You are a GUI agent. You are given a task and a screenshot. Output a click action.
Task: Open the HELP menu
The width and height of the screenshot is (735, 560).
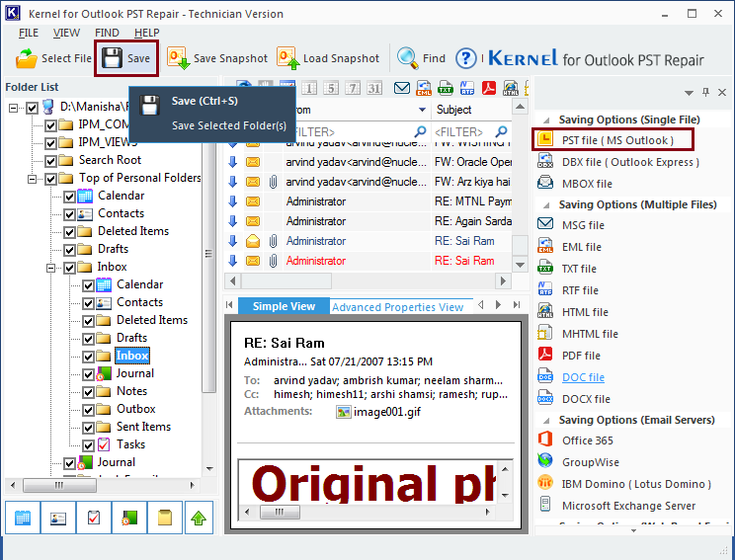click(147, 33)
